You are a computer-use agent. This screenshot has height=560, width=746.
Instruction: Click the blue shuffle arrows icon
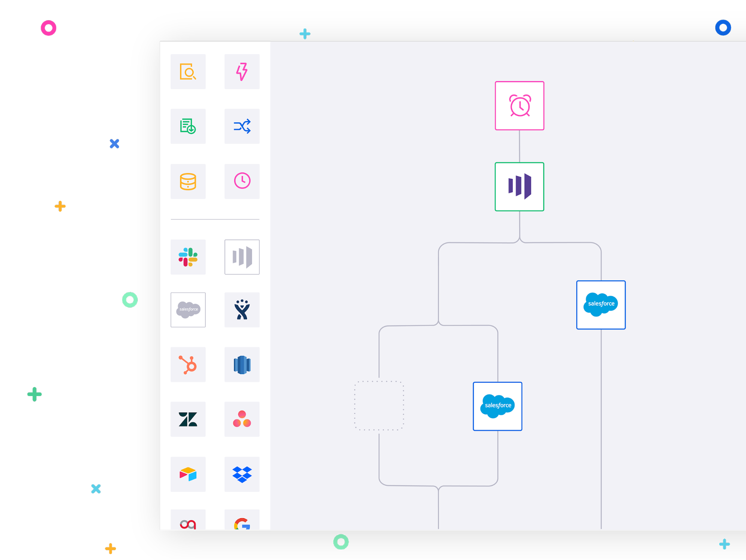[242, 126]
